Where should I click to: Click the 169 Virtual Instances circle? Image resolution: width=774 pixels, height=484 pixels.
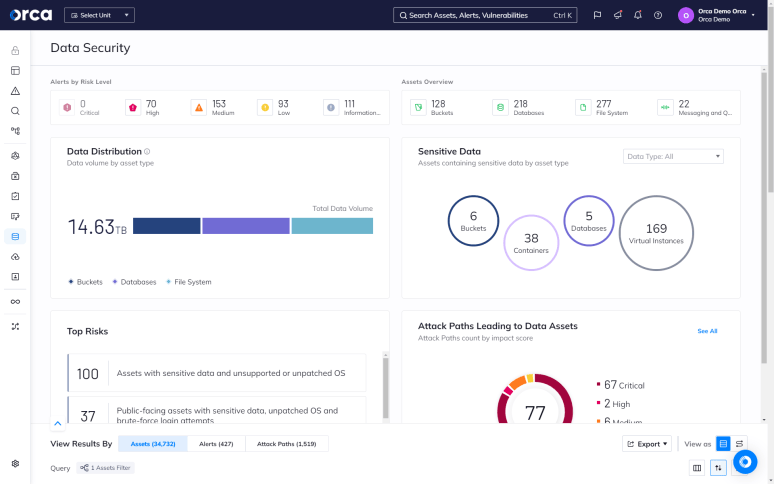(x=657, y=233)
